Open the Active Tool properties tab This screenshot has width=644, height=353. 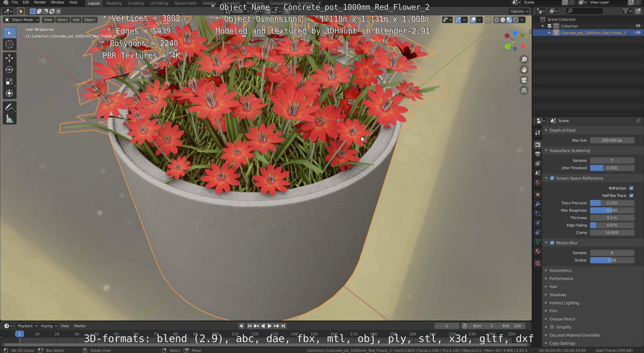[538, 132]
